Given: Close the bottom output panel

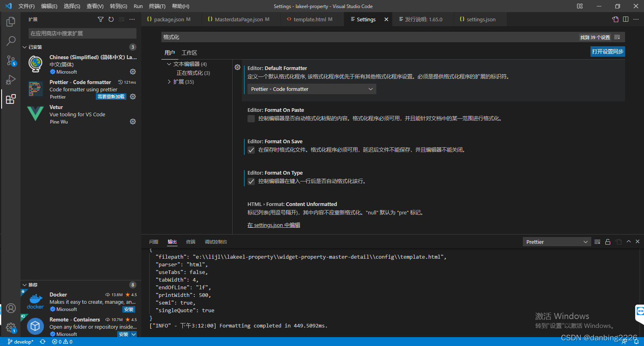Looking at the screenshot, I should click(638, 241).
